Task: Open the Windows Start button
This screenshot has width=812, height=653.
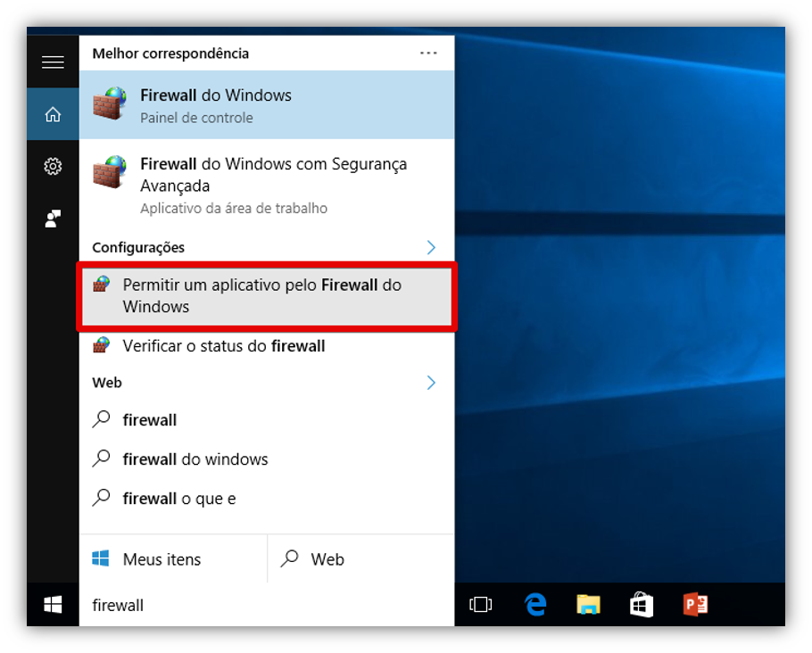Action: click(53, 604)
